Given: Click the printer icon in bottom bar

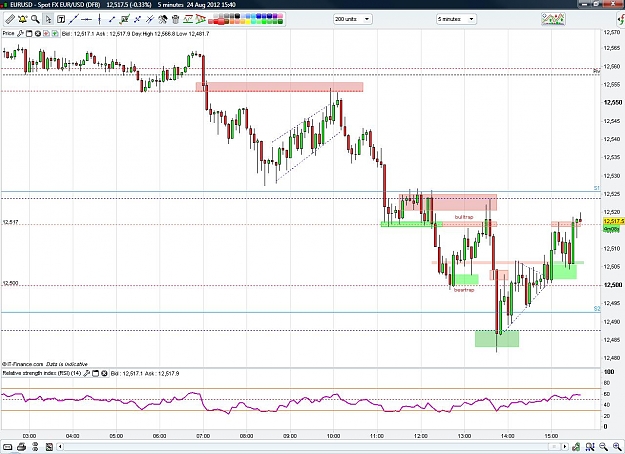Looking at the screenshot, I should click(22, 446).
